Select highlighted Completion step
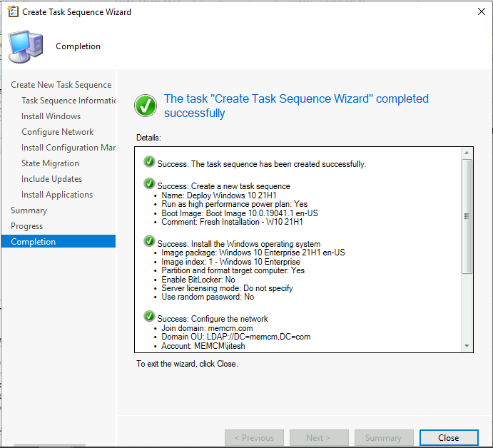This screenshot has height=448, width=493. (59, 241)
